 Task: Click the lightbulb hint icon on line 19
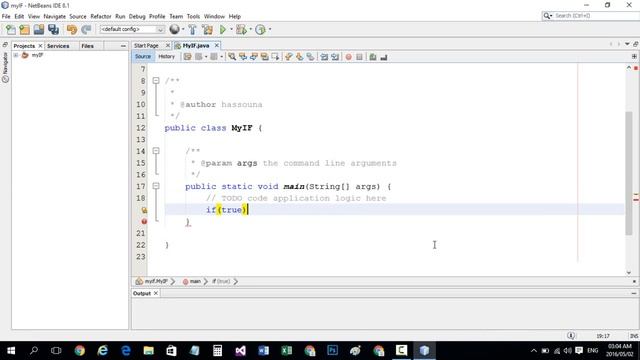[144, 210]
